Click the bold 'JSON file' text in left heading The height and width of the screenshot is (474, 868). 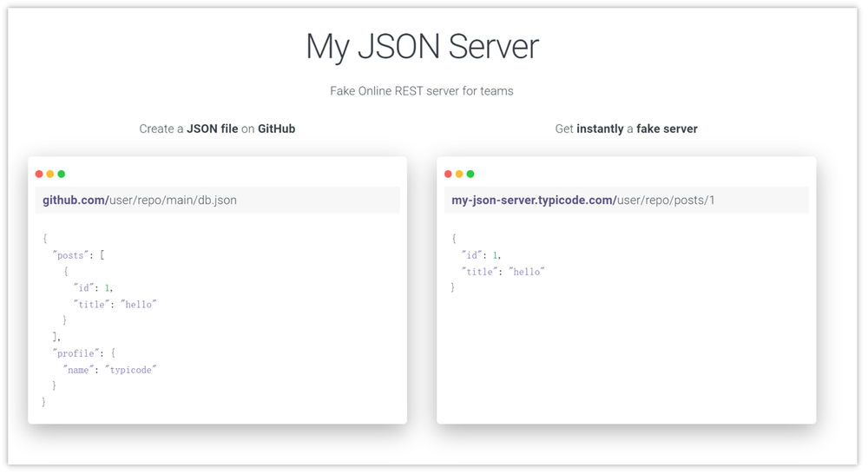212,128
